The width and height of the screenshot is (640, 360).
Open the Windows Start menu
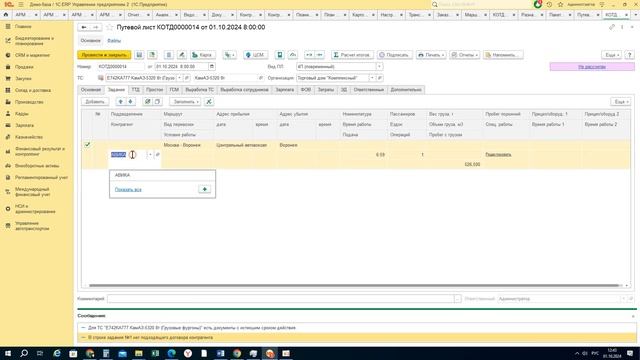coord(8,353)
